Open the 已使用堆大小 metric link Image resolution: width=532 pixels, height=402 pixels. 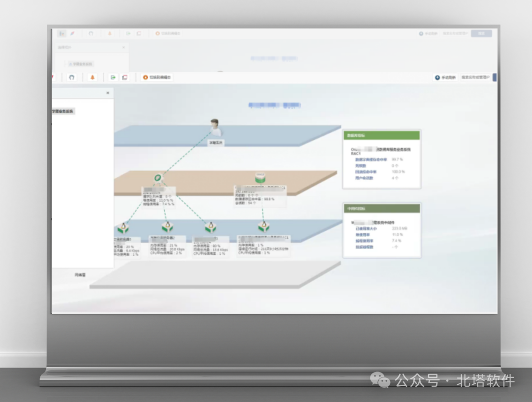[x=366, y=229]
